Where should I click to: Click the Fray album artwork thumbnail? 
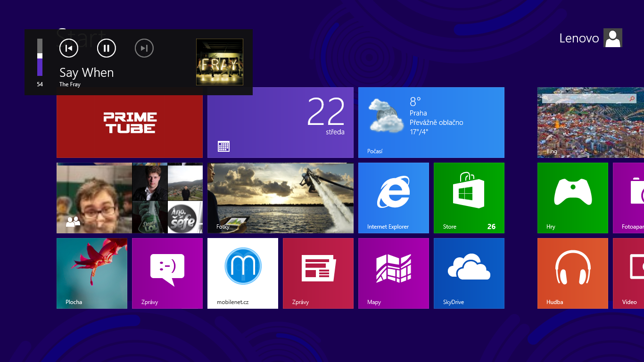219,62
